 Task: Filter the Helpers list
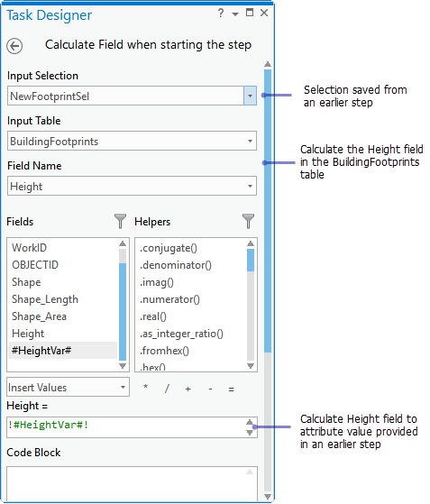[x=248, y=221]
